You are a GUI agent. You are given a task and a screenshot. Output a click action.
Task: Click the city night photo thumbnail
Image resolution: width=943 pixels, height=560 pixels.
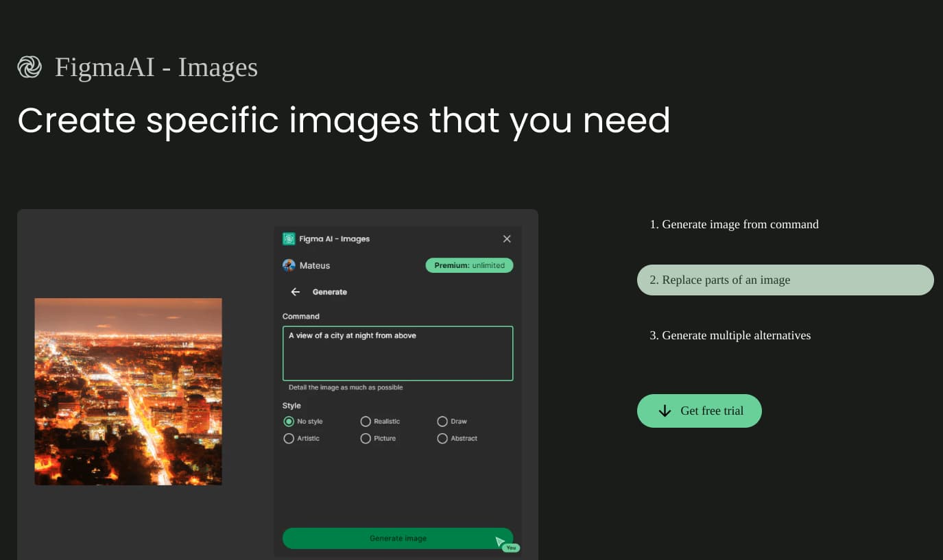pyautogui.click(x=128, y=391)
